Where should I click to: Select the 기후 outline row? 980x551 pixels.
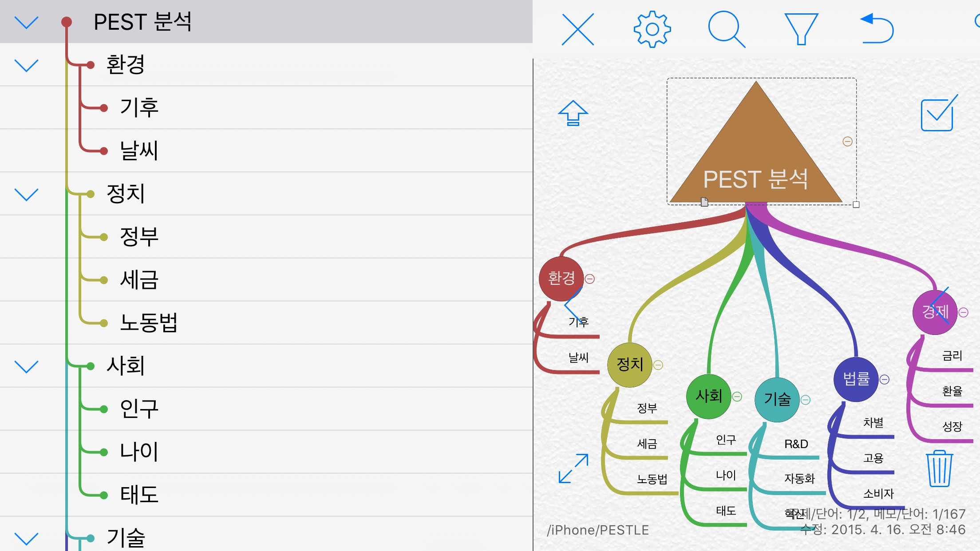(x=139, y=107)
